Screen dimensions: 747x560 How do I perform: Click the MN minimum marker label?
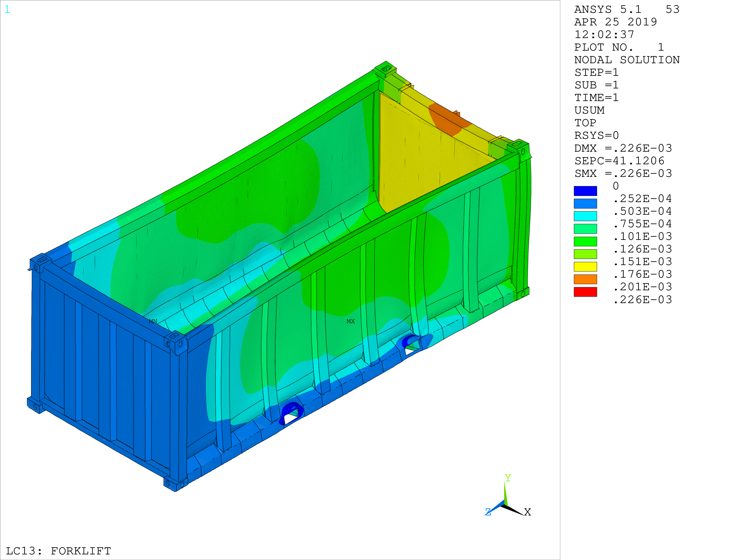pos(153,321)
